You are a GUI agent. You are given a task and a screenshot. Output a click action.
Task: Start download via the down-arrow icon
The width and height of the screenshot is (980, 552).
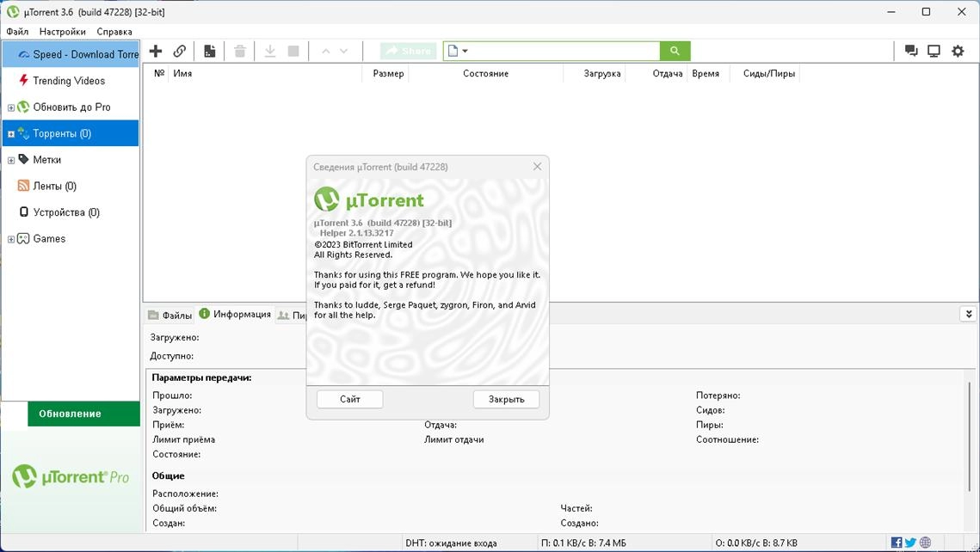(x=270, y=52)
